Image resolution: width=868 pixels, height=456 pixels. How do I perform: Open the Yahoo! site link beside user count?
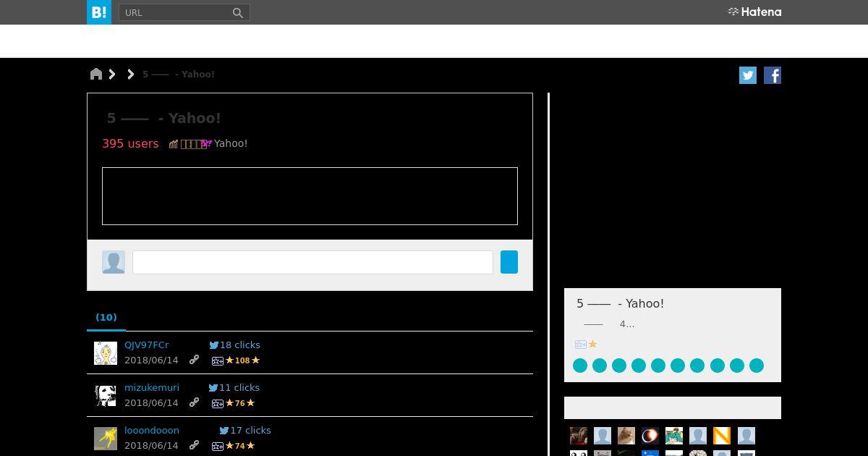point(231,143)
